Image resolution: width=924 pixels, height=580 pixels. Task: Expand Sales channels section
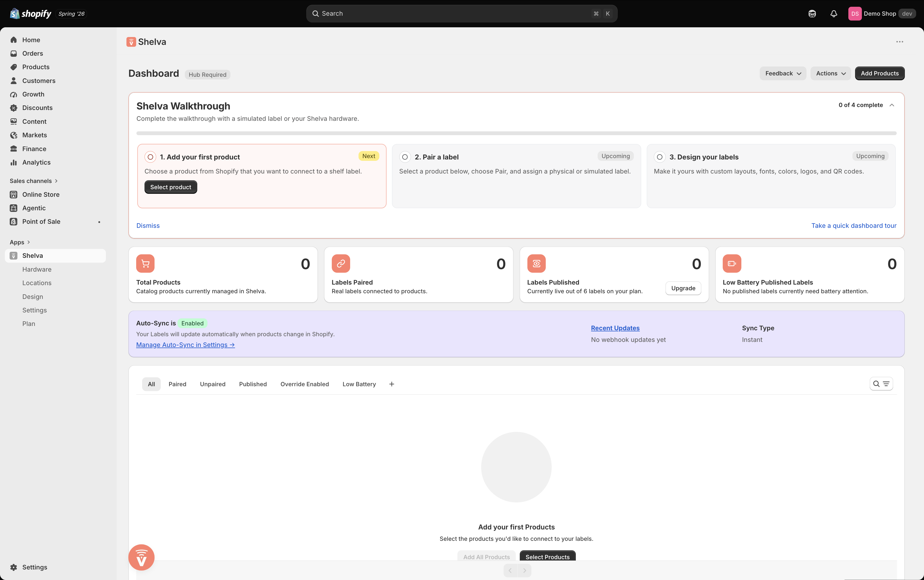coord(34,181)
